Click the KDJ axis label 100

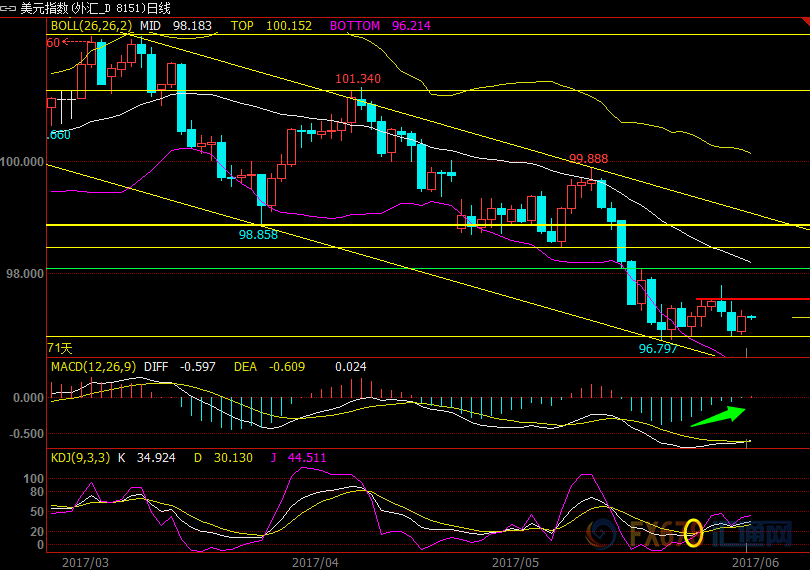pyautogui.click(x=34, y=479)
